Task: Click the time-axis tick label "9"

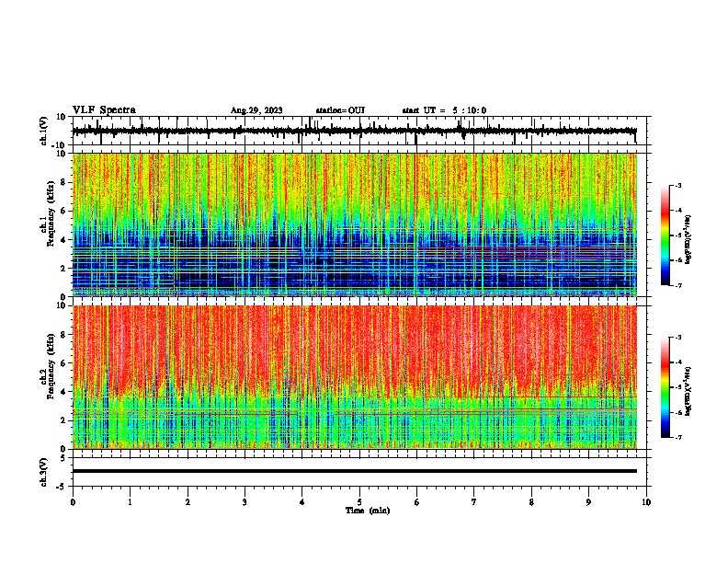Action: (x=588, y=502)
